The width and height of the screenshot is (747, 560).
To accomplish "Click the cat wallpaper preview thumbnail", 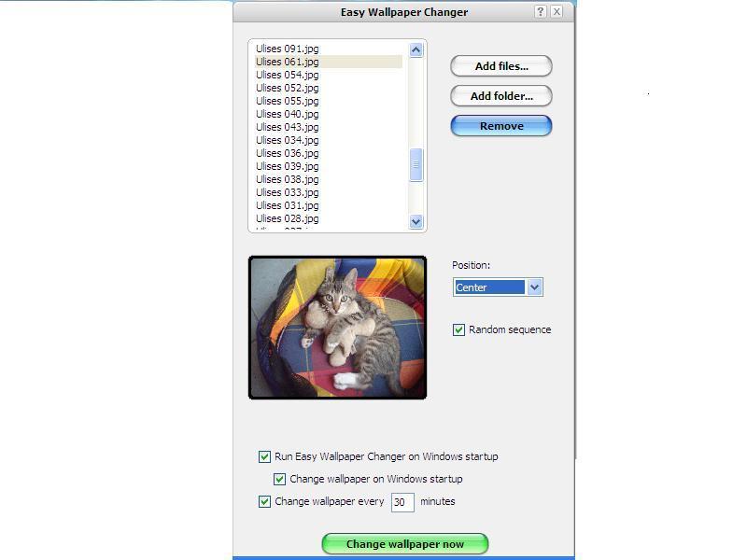I will pyautogui.click(x=337, y=328).
